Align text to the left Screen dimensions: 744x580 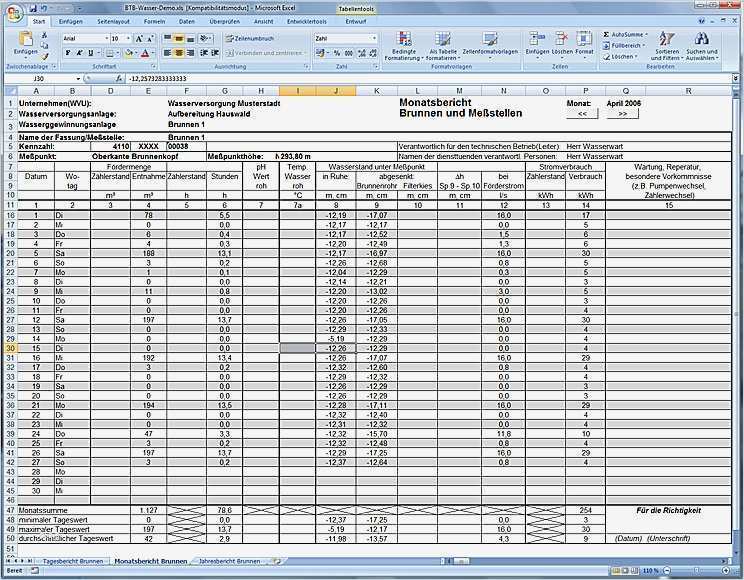pyautogui.click(x=167, y=53)
